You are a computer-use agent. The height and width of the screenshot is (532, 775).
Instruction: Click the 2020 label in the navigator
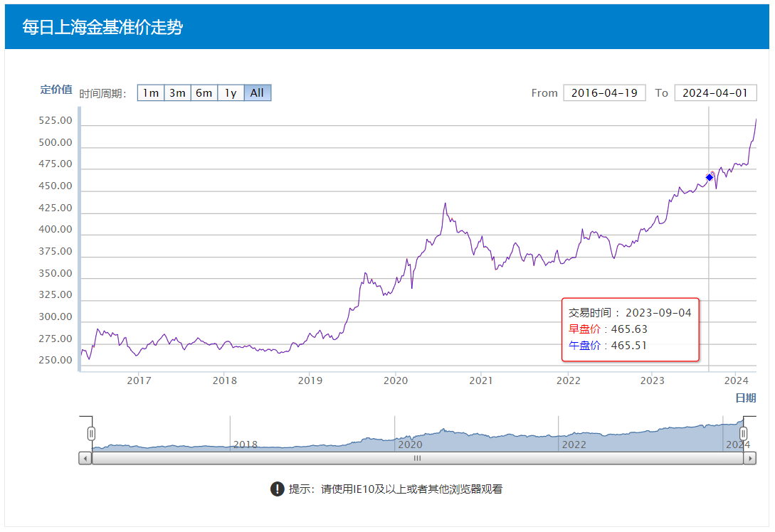[x=410, y=445]
